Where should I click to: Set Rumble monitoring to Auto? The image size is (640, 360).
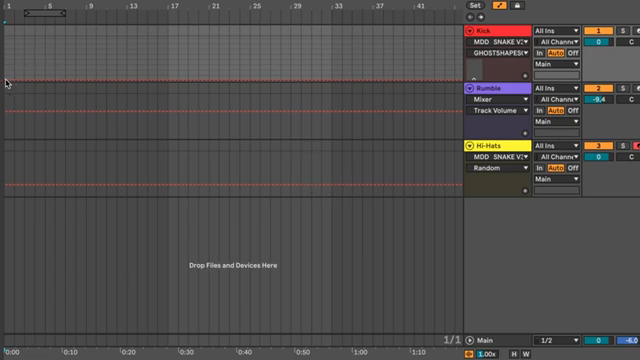pyautogui.click(x=556, y=111)
